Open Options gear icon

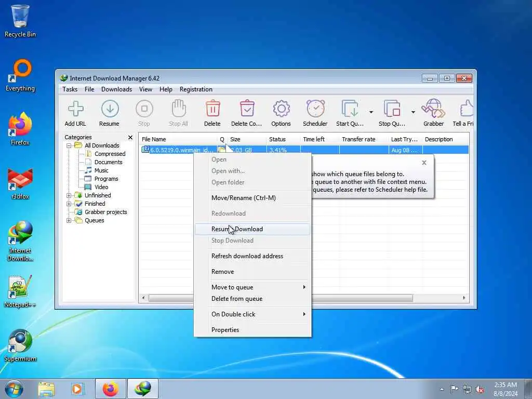tap(281, 109)
